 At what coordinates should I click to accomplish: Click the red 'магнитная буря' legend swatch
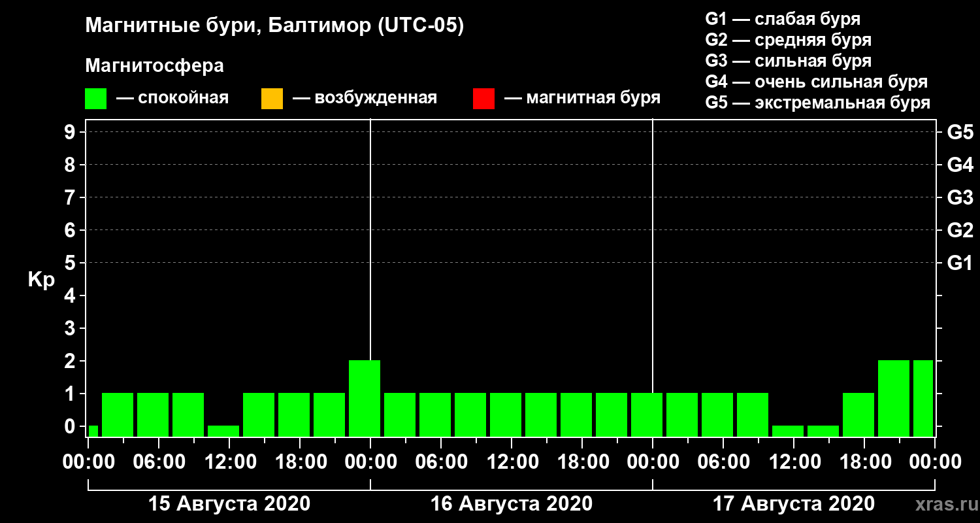click(483, 99)
